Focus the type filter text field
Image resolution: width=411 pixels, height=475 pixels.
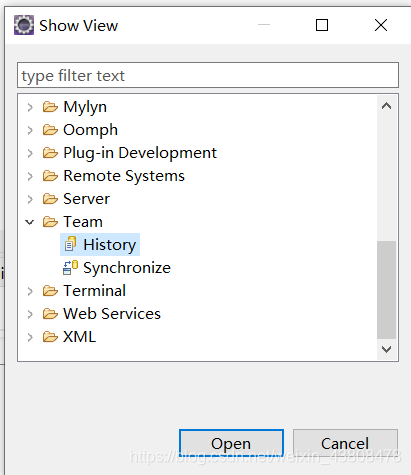pyautogui.click(x=208, y=75)
